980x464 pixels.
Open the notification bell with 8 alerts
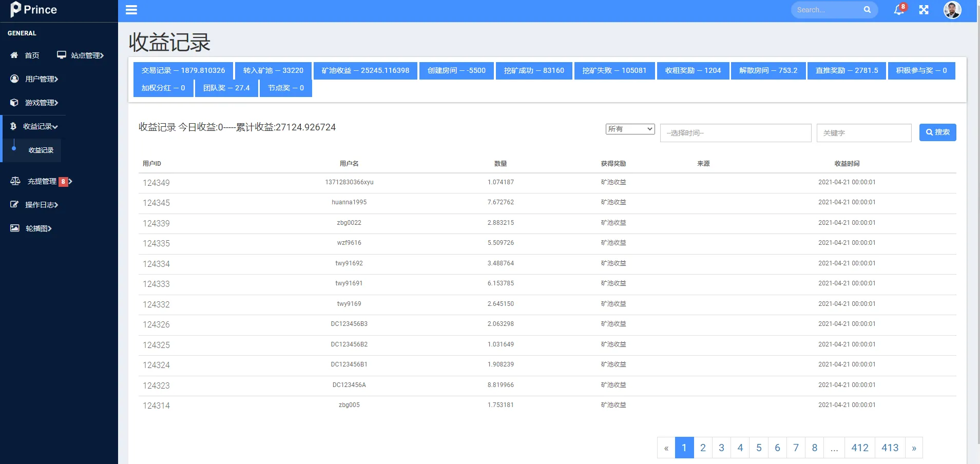coord(899,10)
